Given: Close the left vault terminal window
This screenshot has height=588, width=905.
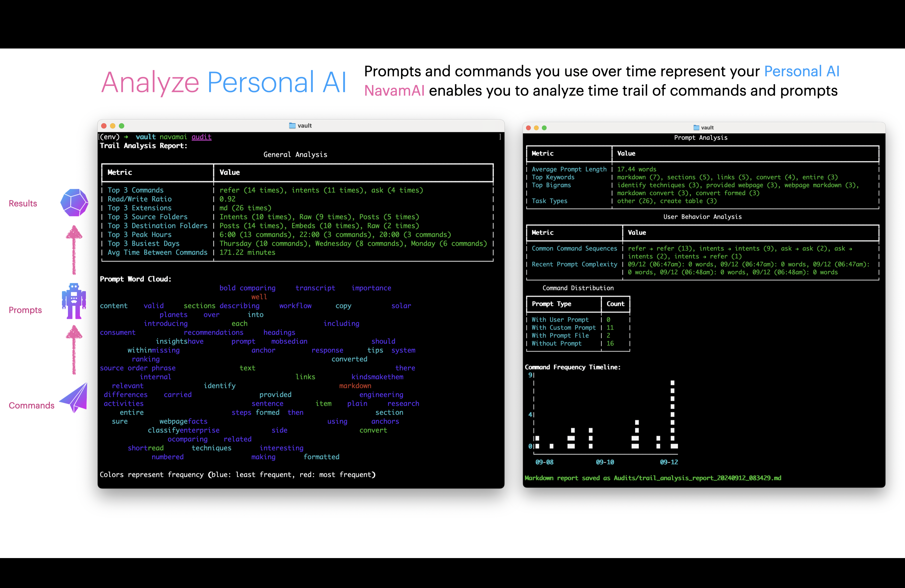Looking at the screenshot, I should pyautogui.click(x=104, y=126).
